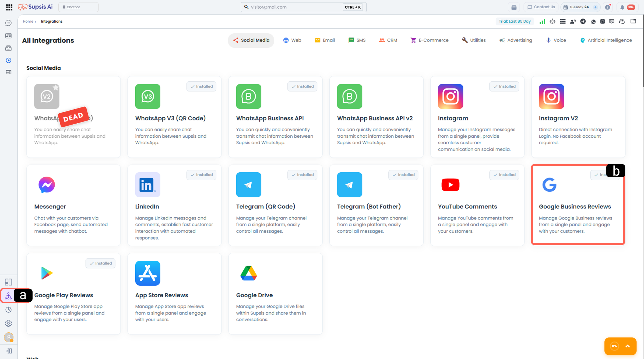Screen dimensions: 644x359
Task: Expand the orange progress widget chevron
Action: pos(628,346)
